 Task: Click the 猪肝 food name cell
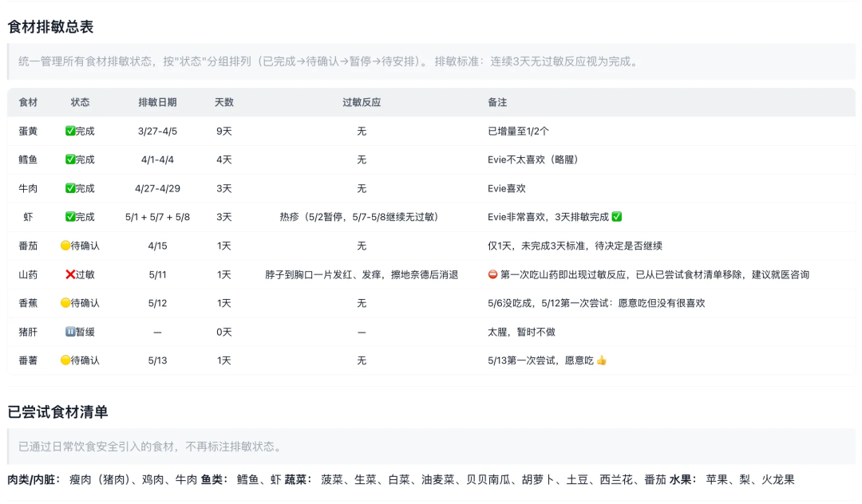(28, 332)
